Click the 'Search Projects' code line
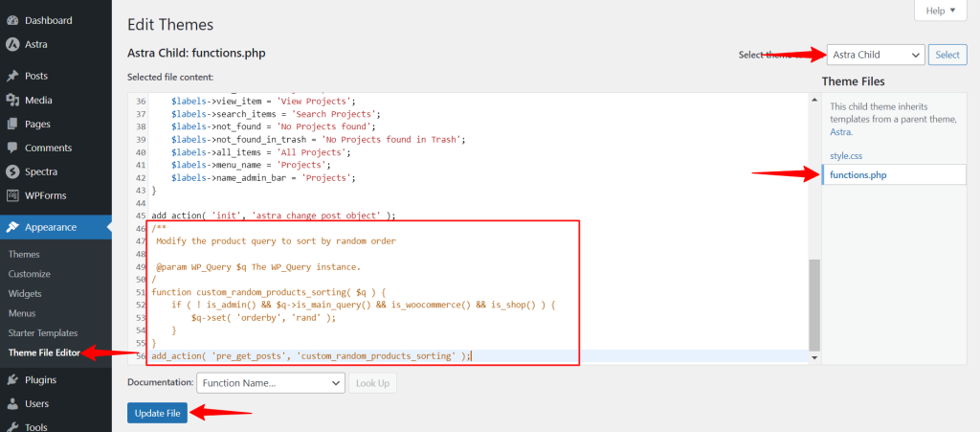The width and height of the screenshot is (980, 432). point(276,114)
